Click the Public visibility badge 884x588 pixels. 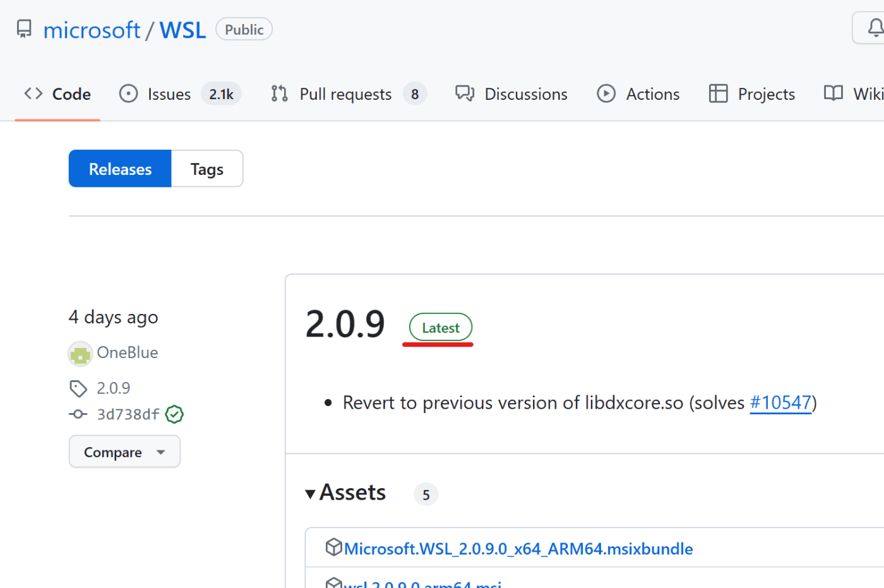pos(244,29)
